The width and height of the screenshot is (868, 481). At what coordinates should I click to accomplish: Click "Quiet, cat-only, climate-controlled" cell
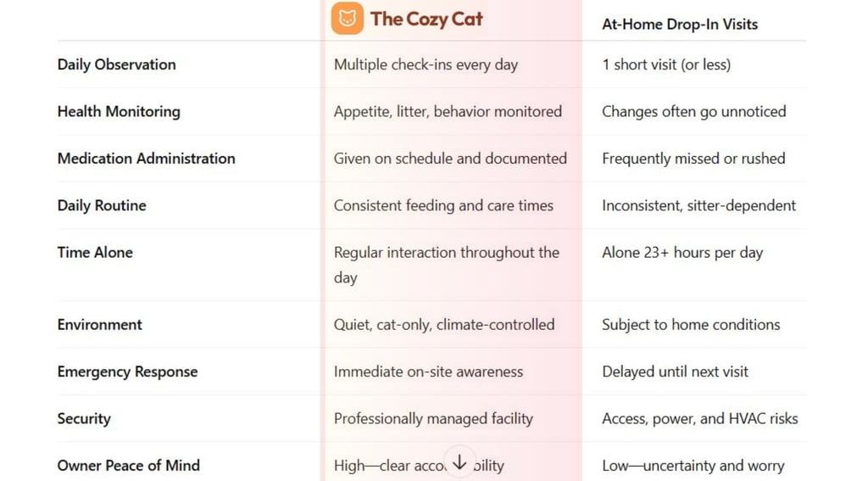(x=444, y=325)
